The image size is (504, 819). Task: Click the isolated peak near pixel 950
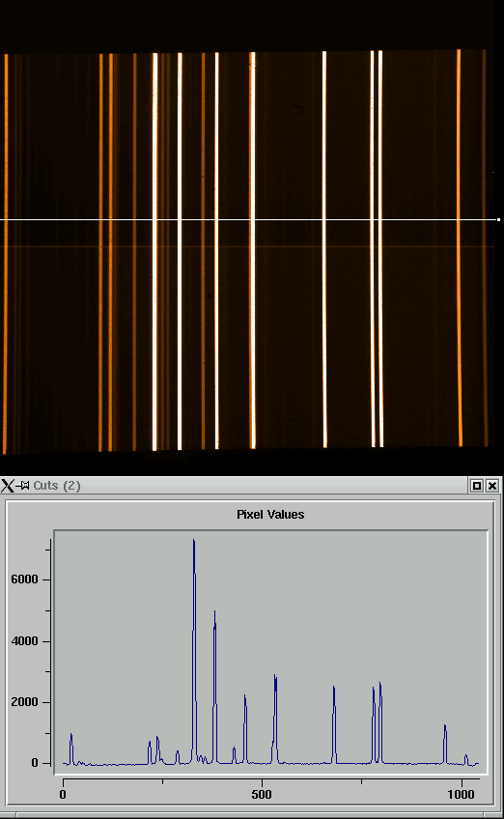(445, 726)
